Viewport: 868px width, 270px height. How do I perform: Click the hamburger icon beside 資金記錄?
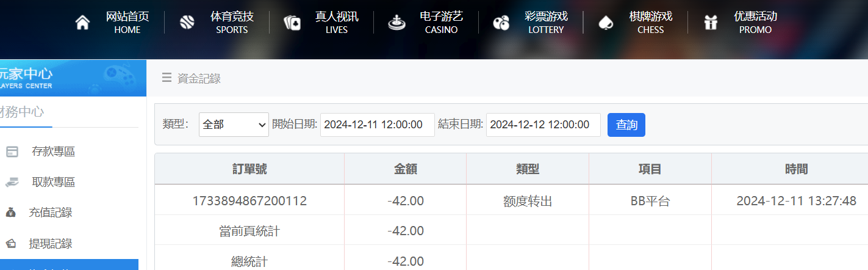(x=167, y=78)
